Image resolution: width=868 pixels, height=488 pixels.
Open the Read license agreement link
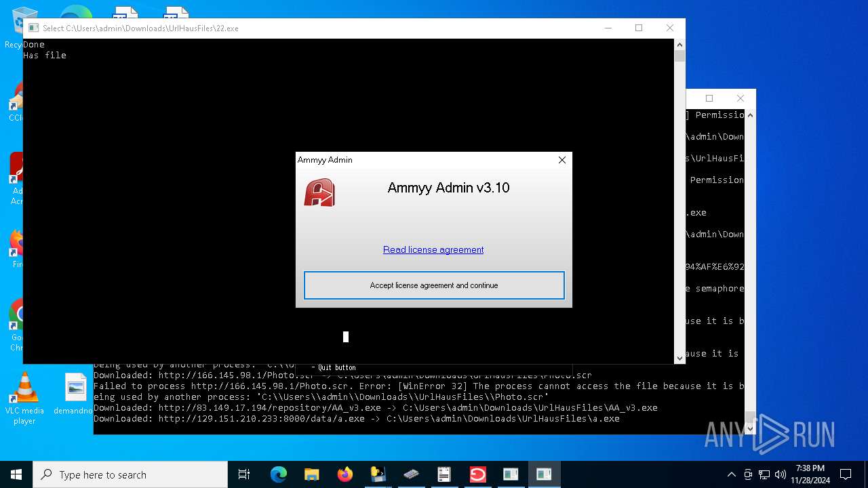[433, 249]
